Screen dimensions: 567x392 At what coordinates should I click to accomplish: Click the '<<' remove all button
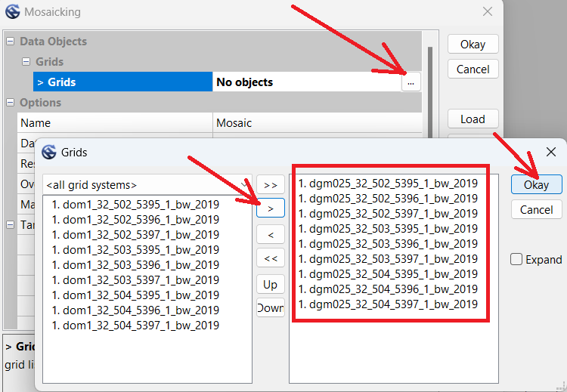[x=270, y=259]
